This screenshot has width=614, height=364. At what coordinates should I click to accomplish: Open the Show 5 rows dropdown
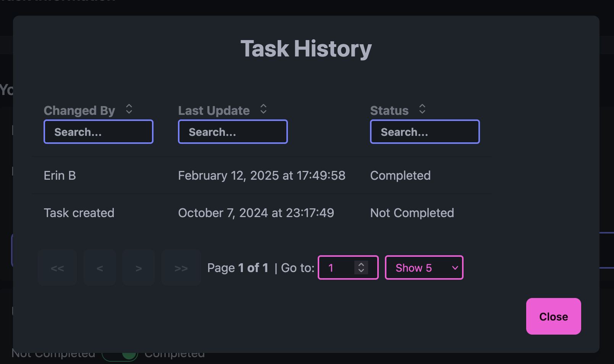pos(424,268)
